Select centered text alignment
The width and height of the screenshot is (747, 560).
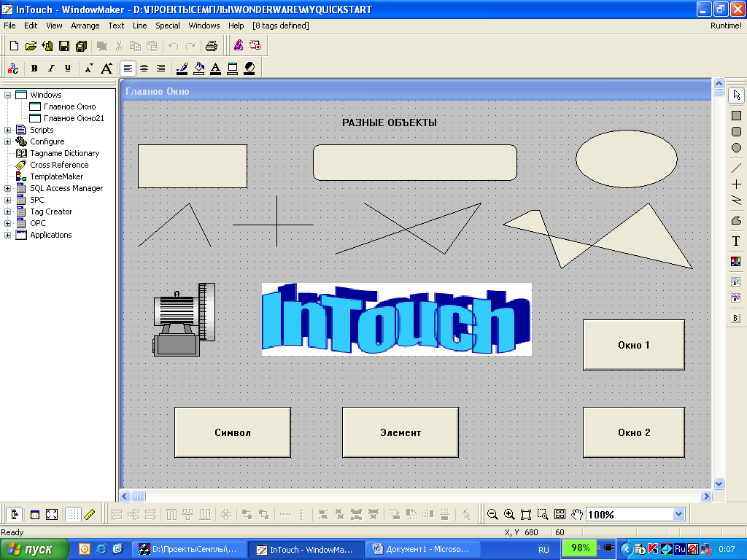coord(144,69)
